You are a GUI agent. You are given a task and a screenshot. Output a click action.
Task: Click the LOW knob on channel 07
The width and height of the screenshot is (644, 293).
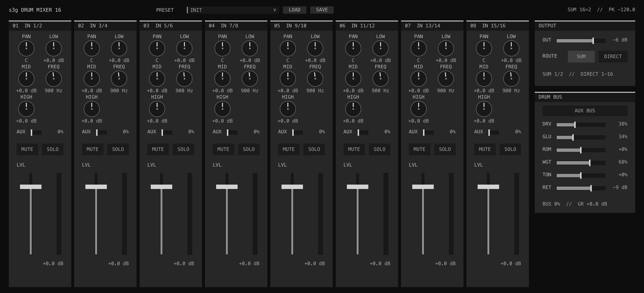point(446,48)
